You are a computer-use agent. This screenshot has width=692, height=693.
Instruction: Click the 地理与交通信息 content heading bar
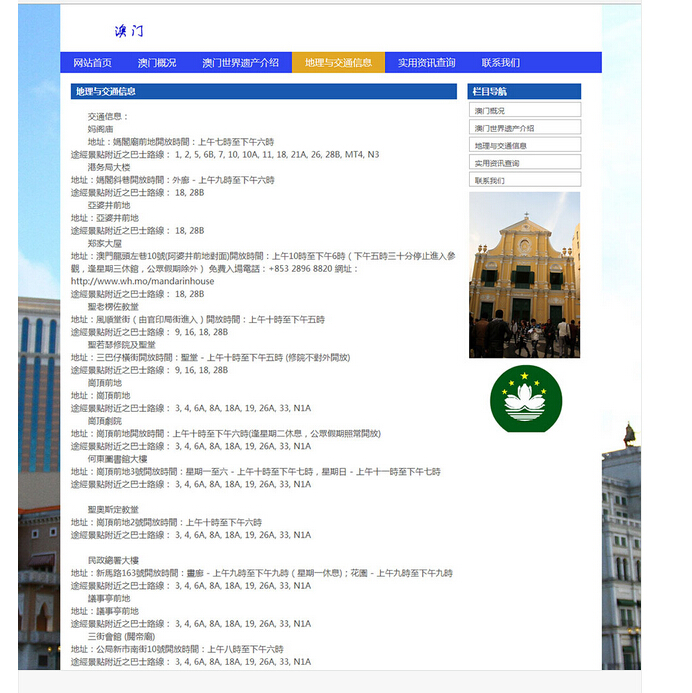(263, 92)
